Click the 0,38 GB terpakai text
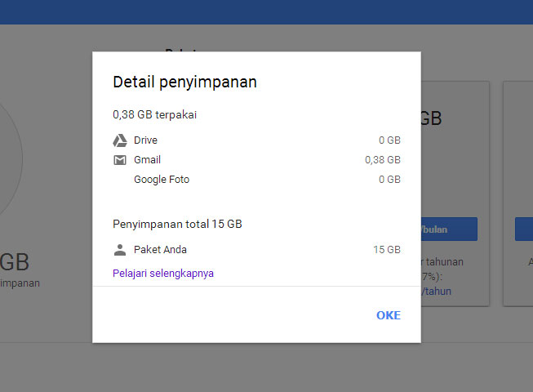The image size is (533, 392). 154,114
